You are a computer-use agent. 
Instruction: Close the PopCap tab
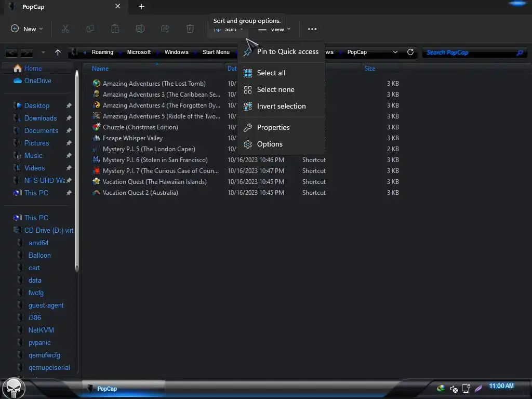(x=117, y=6)
